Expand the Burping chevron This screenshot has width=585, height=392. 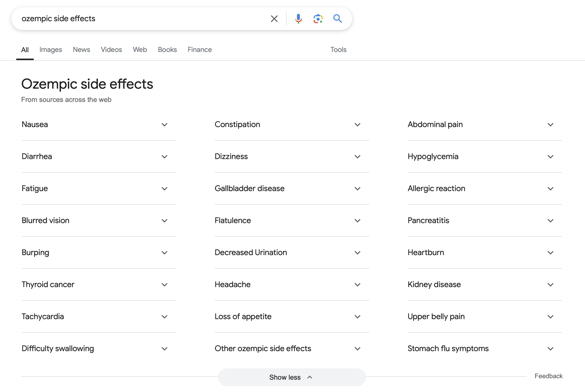point(164,253)
